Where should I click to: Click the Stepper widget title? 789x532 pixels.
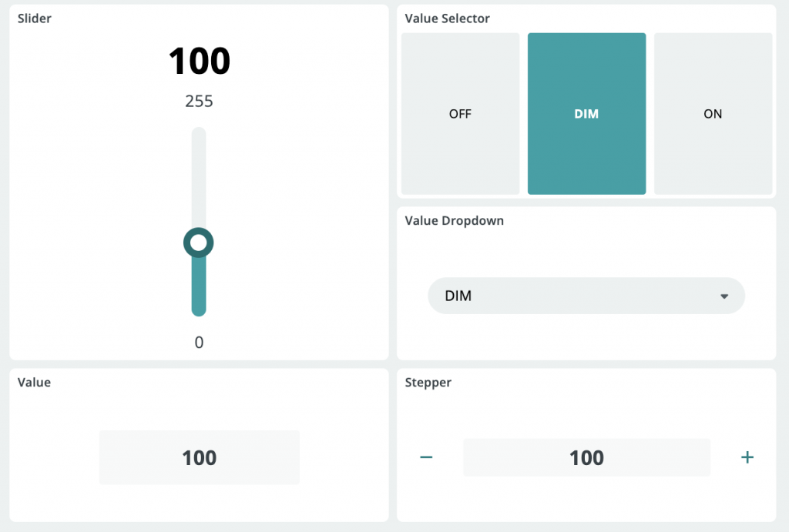tap(428, 383)
